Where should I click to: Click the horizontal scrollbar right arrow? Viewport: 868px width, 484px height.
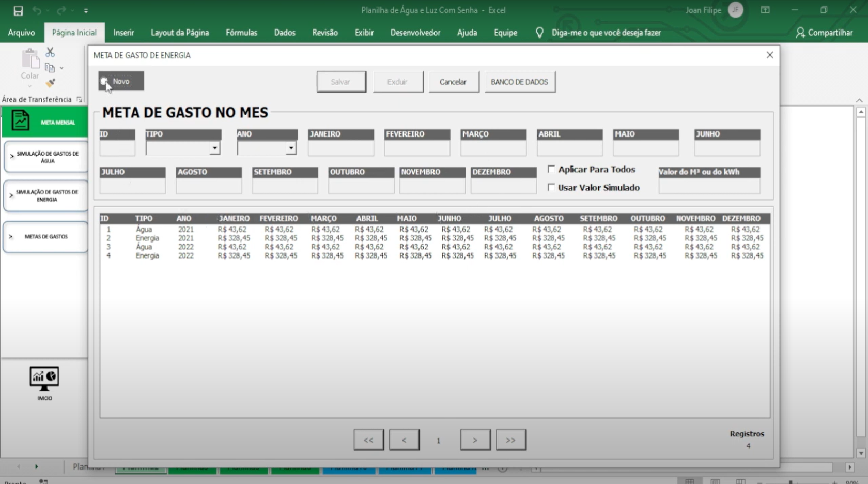849,467
